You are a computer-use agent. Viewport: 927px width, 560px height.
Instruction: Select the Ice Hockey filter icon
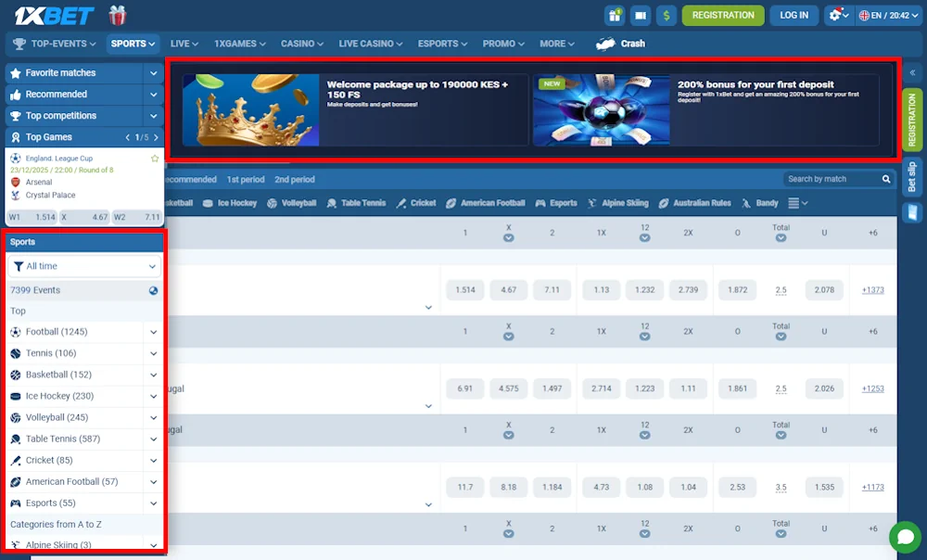click(x=209, y=202)
